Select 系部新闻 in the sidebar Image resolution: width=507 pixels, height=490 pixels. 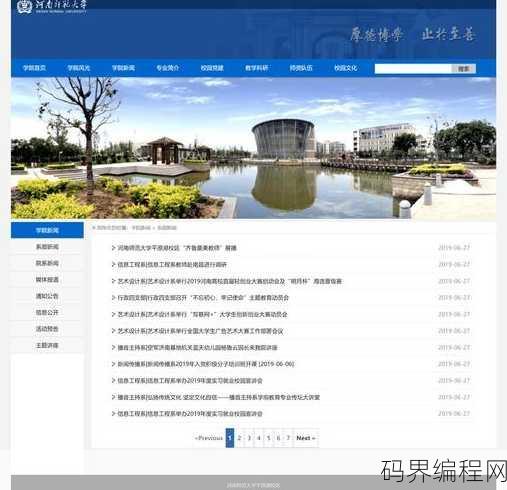[47, 247]
